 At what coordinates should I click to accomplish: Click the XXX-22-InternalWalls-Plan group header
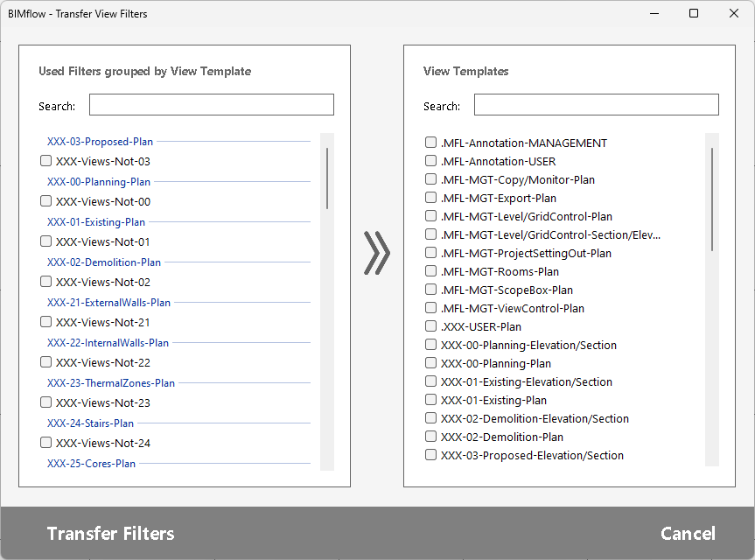(108, 343)
